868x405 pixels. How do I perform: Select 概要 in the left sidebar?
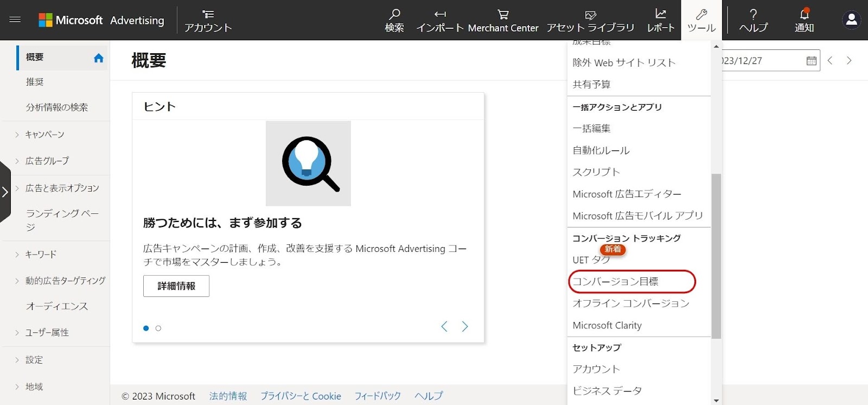(35, 57)
